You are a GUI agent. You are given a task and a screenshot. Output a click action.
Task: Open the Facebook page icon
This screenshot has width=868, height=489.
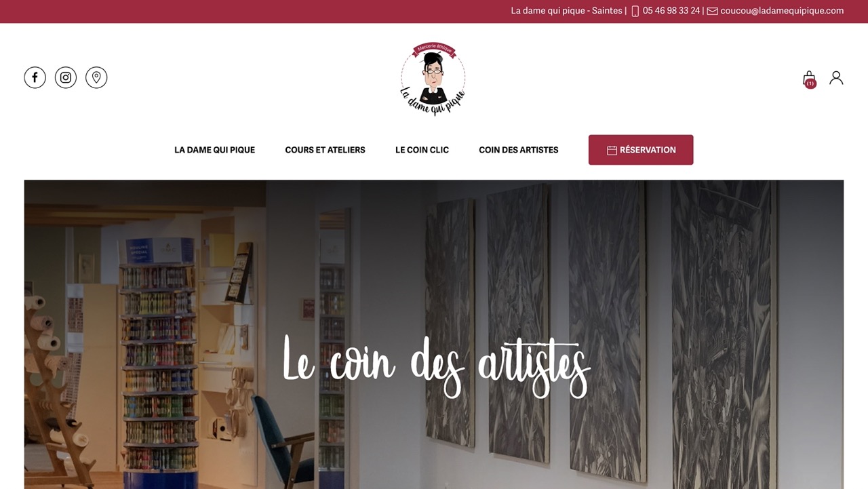[x=35, y=77]
